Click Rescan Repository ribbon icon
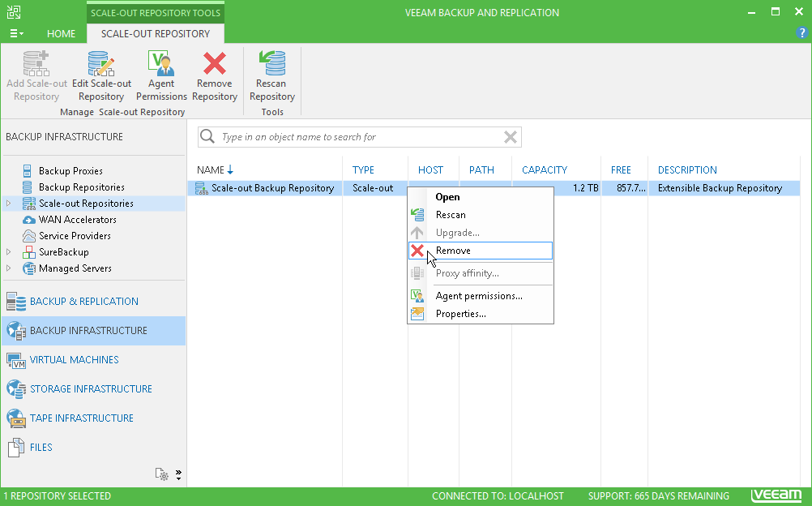812x506 pixels. coord(271,63)
